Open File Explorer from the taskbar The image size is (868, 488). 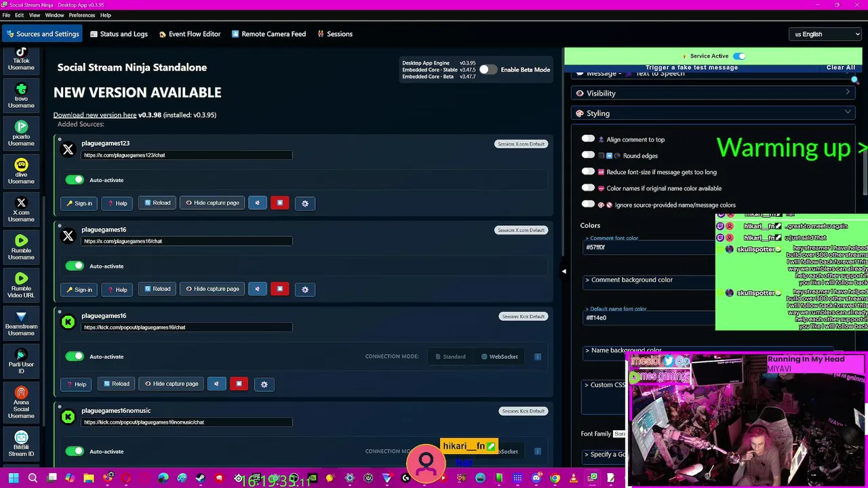pos(89,479)
